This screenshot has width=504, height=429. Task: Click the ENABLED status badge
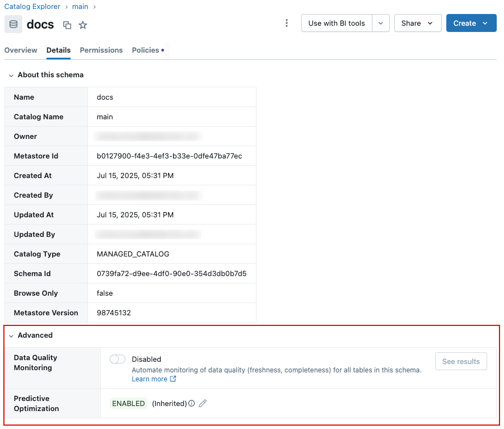click(x=128, y=403)
